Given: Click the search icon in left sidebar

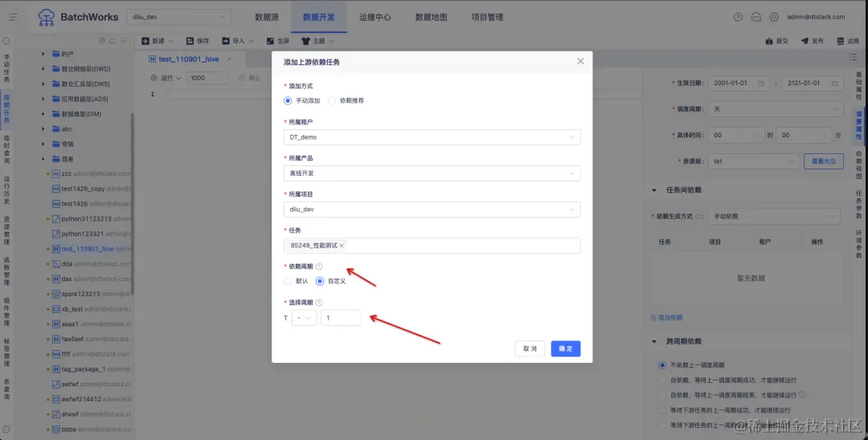Looking at the screenshot, I should 6,41.
